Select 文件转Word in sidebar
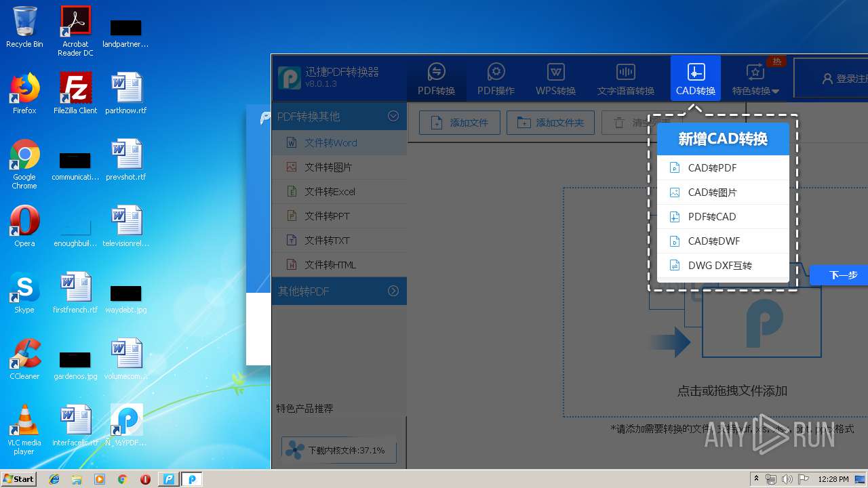 click(x=339, y=142)
